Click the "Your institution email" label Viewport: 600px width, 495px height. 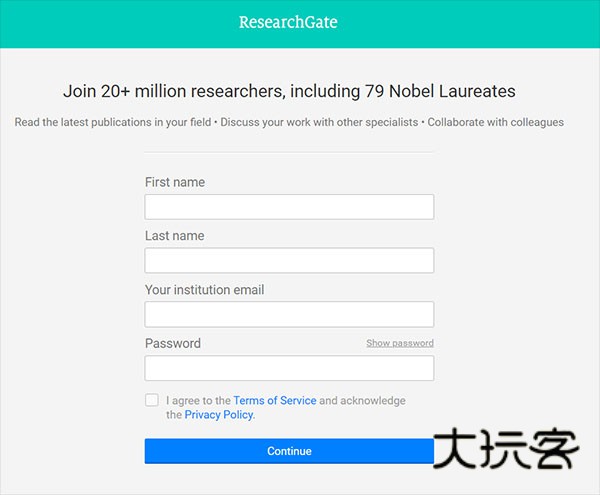[x=205, y=290]
